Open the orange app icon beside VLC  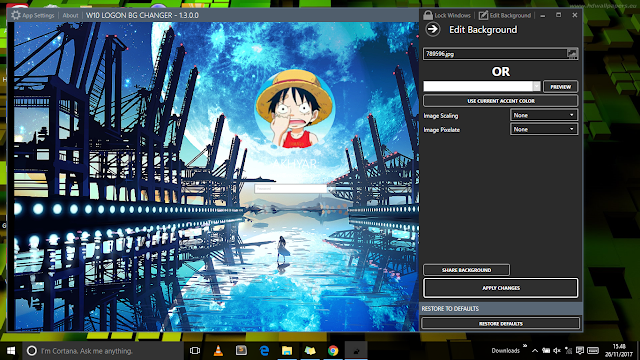(241, 351)
